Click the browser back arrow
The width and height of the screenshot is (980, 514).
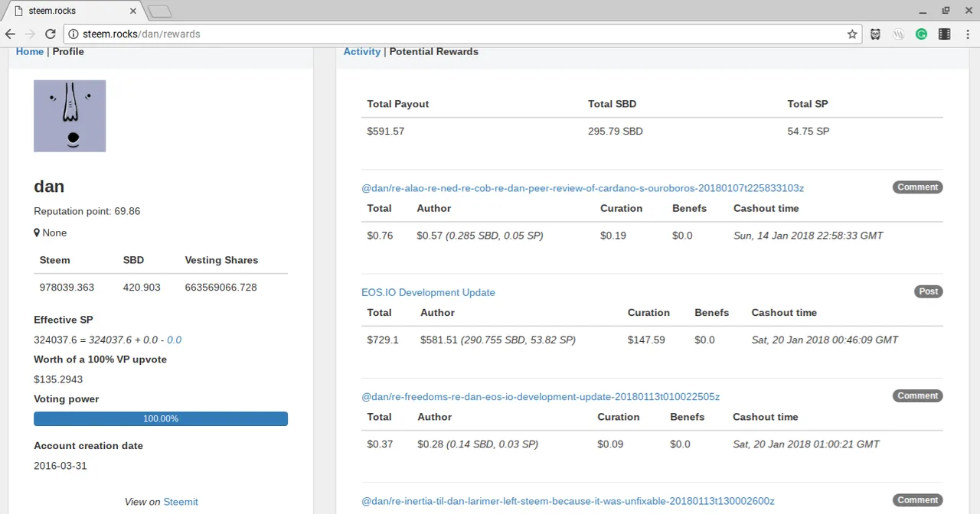click(11, 34)
